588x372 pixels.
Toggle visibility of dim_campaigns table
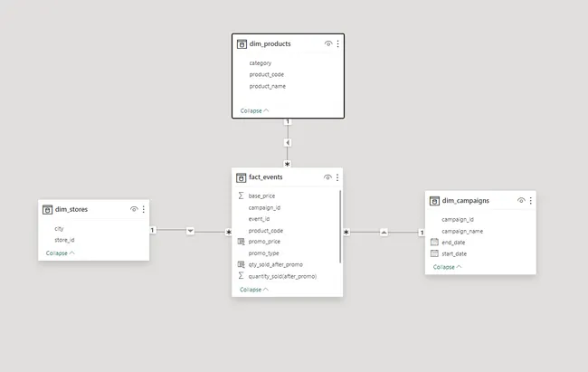coord(521,200)
